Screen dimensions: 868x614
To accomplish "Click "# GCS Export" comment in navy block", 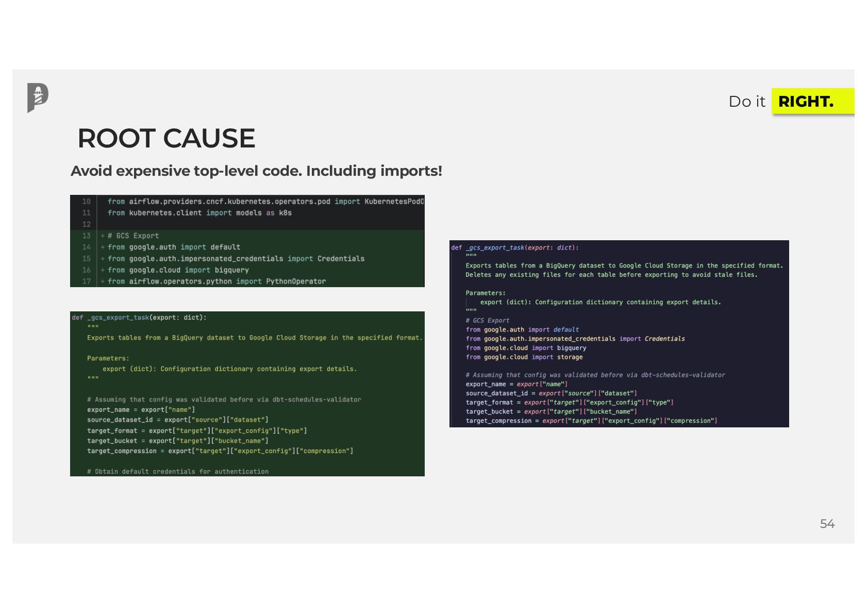I will [x=488, y=321].
